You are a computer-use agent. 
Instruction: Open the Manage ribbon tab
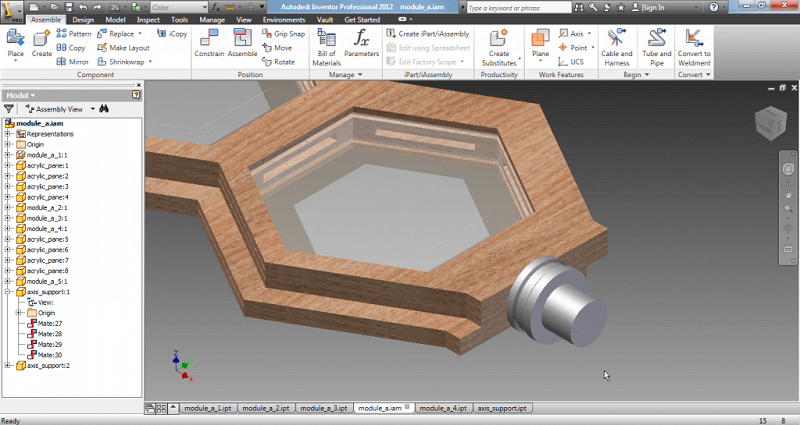coord(212,20)
